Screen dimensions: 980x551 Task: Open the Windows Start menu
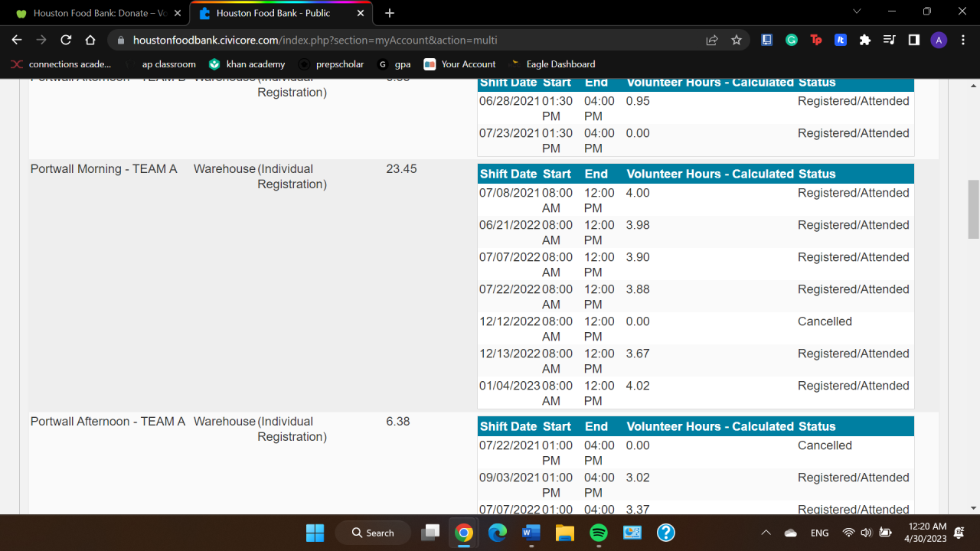point(315,533)
